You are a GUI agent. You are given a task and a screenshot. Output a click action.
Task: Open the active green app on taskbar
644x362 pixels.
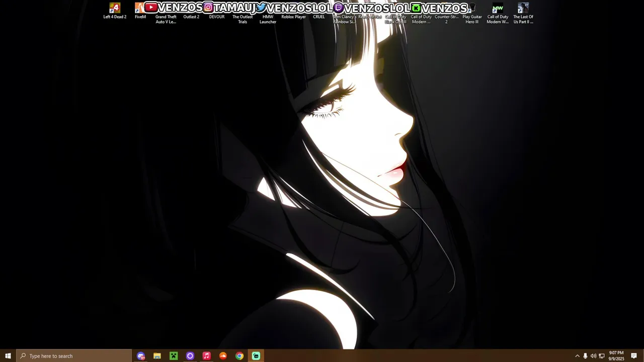click(x=256, y=356)
